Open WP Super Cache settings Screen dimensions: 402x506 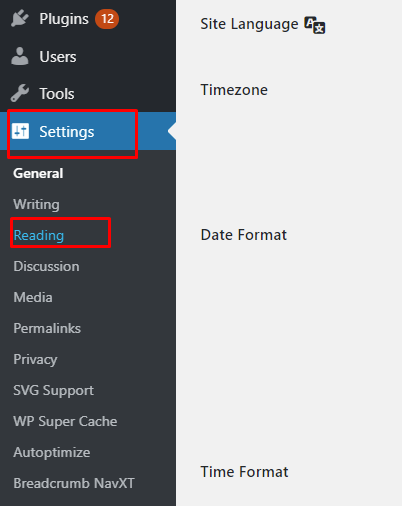[65, 421]
